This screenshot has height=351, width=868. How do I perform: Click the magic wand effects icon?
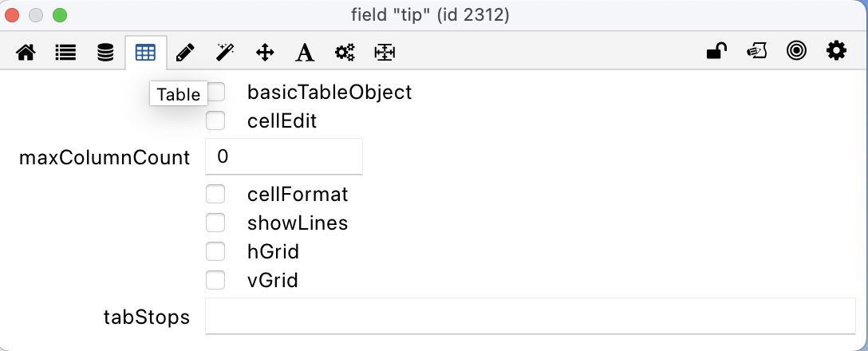click(x=225, y=53)
